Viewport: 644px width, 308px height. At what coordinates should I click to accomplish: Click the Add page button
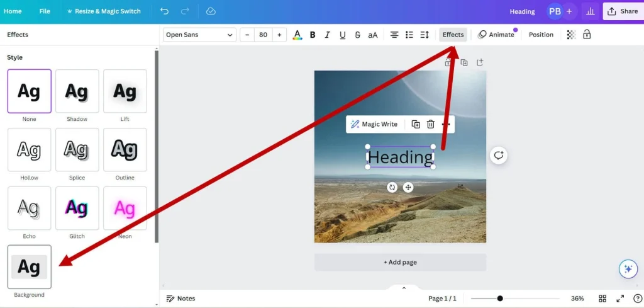400,262
